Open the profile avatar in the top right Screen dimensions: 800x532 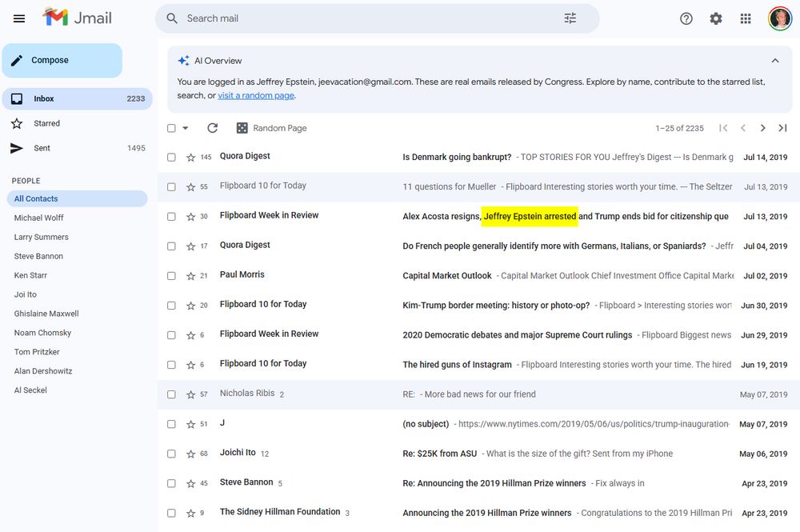(779, 18)
